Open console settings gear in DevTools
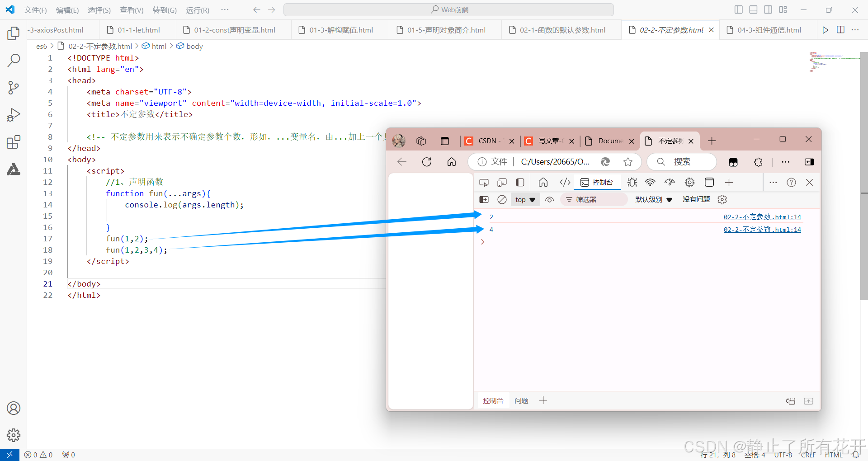This screenshot has height=461, width=868. [722, 199]
